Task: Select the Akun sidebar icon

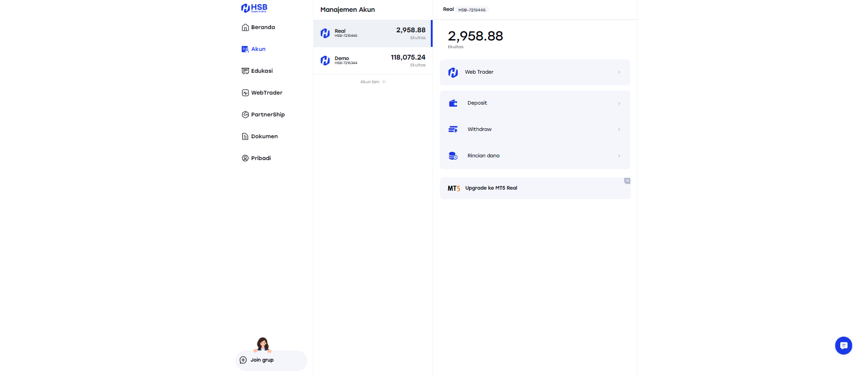Action: click(x=245, y=49)
